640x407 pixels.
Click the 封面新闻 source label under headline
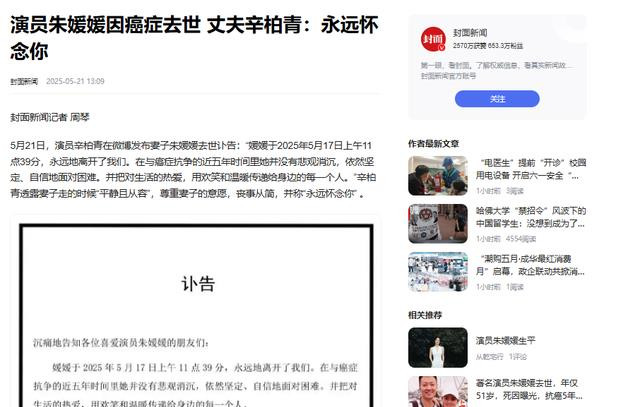pos(24,81)
